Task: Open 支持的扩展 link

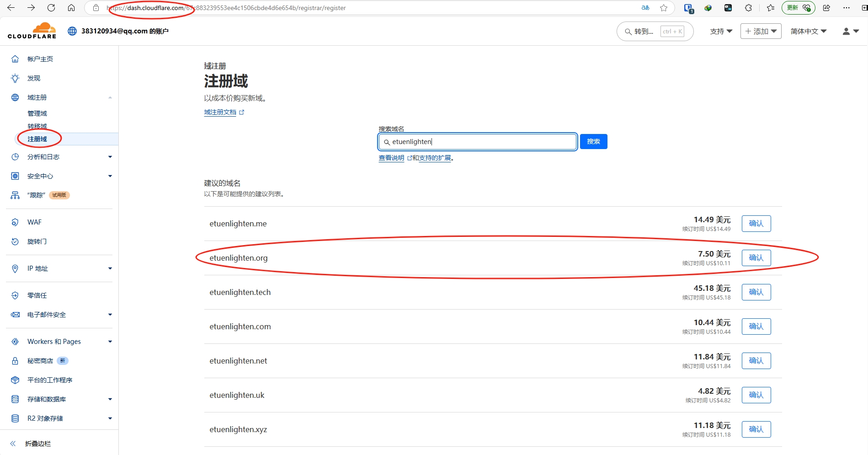Action: point(435,158)
